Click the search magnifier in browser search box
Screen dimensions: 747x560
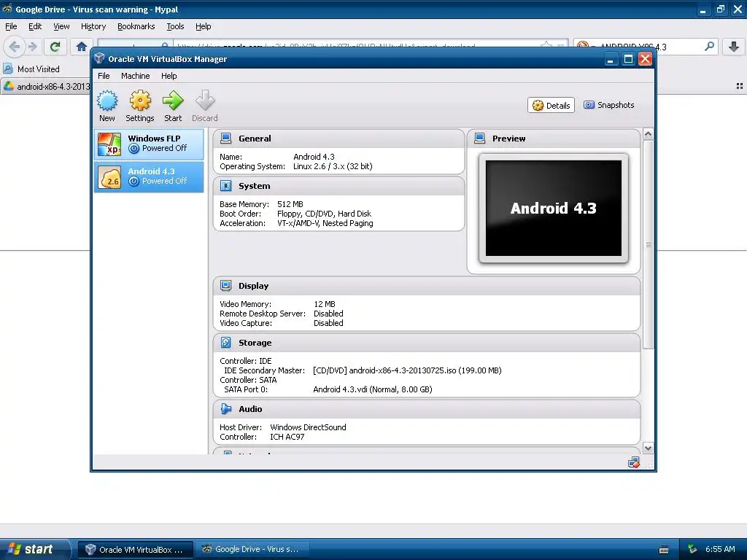[709, 47]
